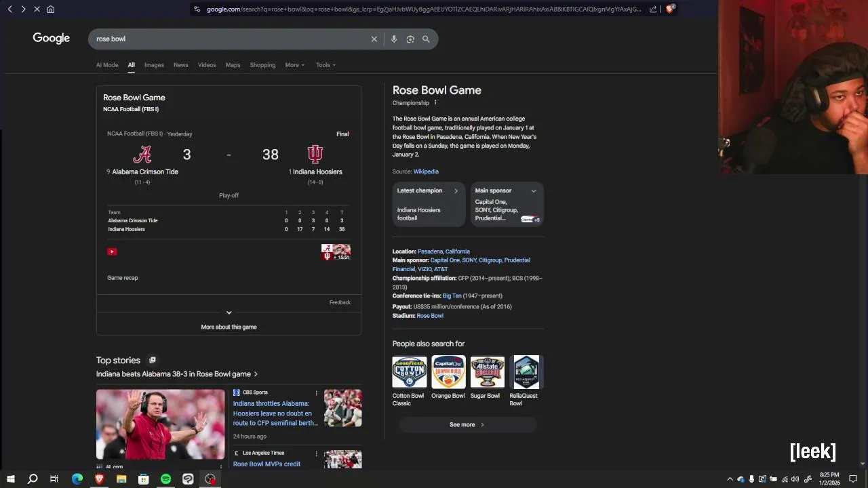This screenshot has height=488, width=868.
Task: Open the YouTube icon in game card
Action: point(112,251)
